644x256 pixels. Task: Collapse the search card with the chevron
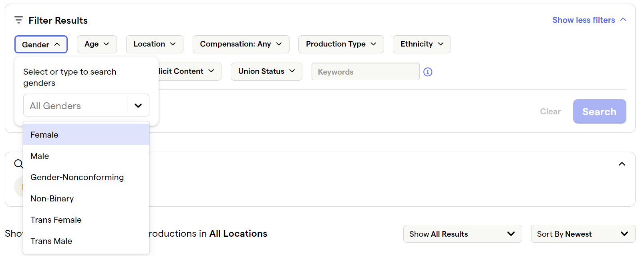pyautogui.click(x=622, y=164)
